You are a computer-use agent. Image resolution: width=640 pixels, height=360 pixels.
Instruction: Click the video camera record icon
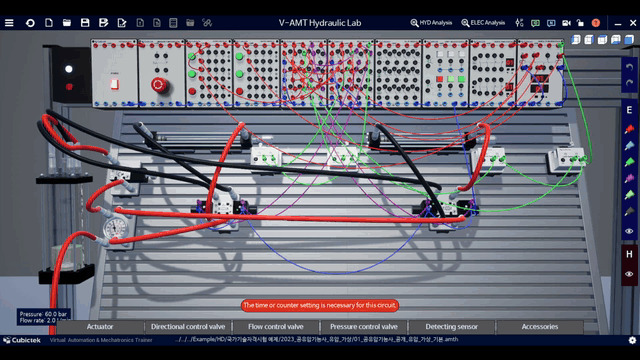pyautogui.click(x=566, y=23)
